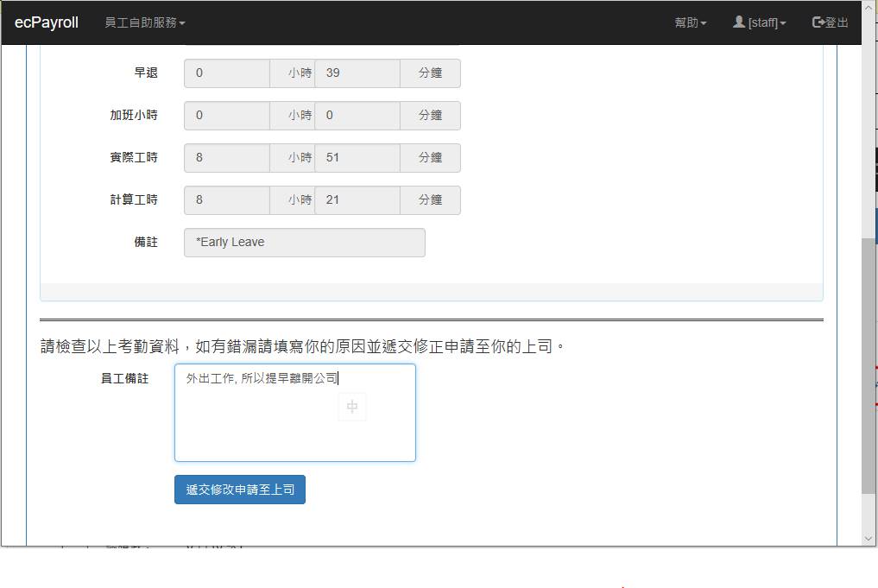Screen dimensions: 878x588
Task: Click the page's vertical scrollbar thumb
Action: pyautogui.click(x=868, y=366)
